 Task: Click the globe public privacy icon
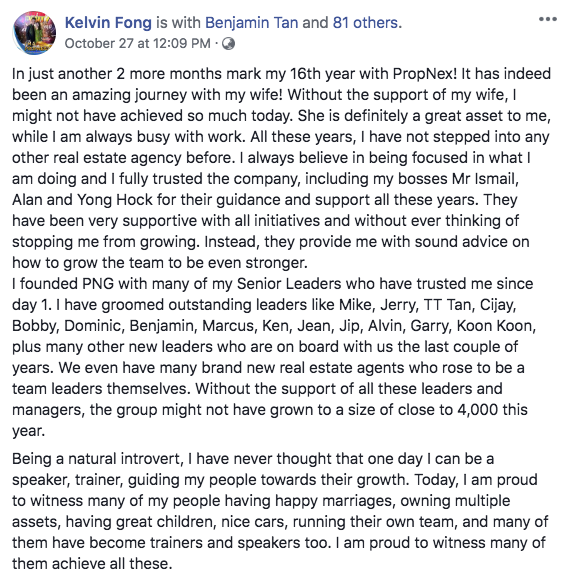coord(229,44)
